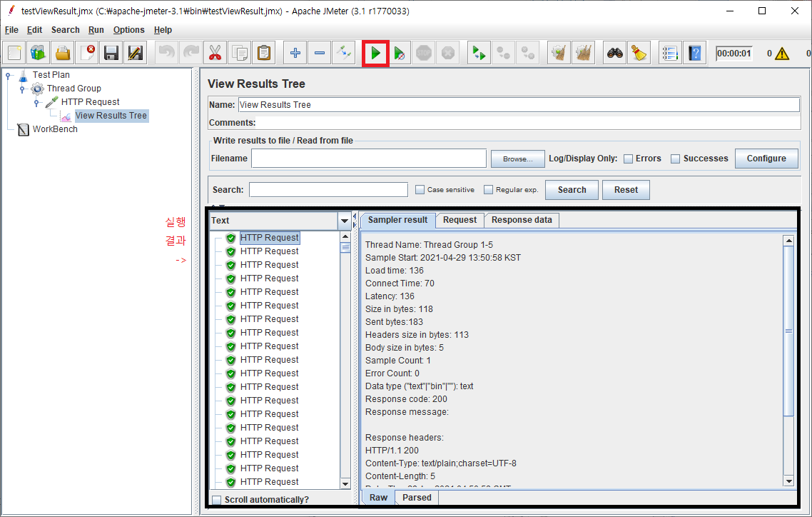This screenshot has height=517, width=812.
Task: Select Thread Group in the tree
Action: [73, 89]
